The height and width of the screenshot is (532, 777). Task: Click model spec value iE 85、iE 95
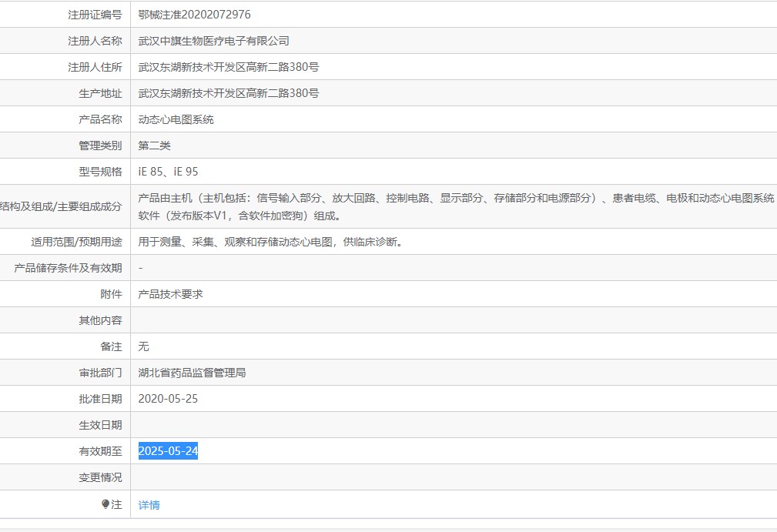(168, 172)
